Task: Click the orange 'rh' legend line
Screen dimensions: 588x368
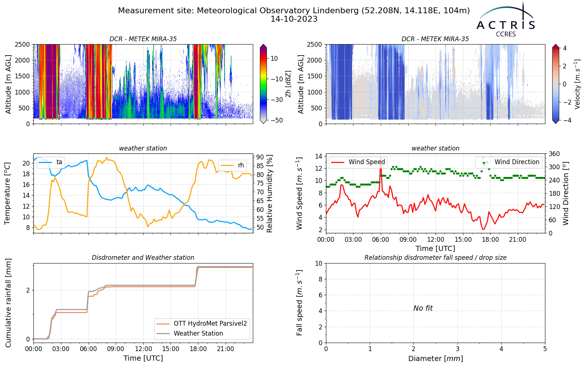Action: pos(227,165)
